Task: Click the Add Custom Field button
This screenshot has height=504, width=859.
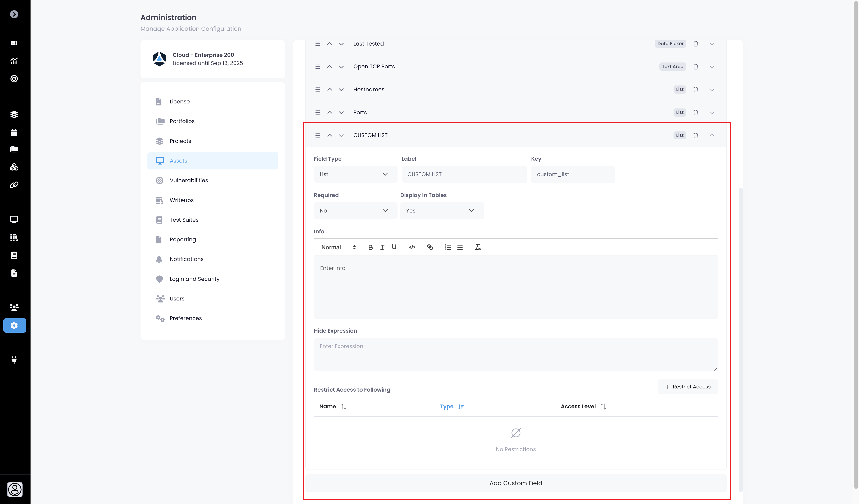Action: click(515, 483)
